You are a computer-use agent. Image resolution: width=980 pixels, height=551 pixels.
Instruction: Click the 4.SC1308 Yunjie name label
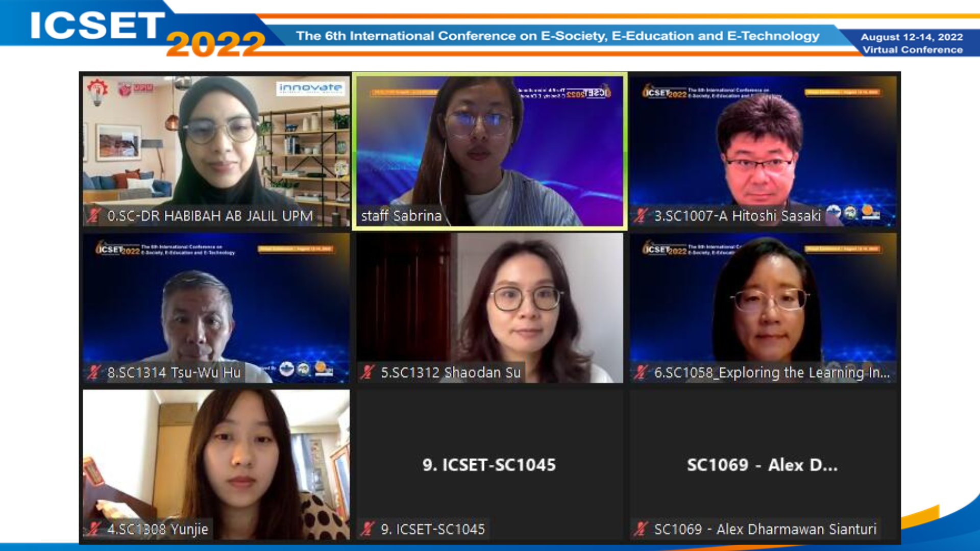point(158,529)
